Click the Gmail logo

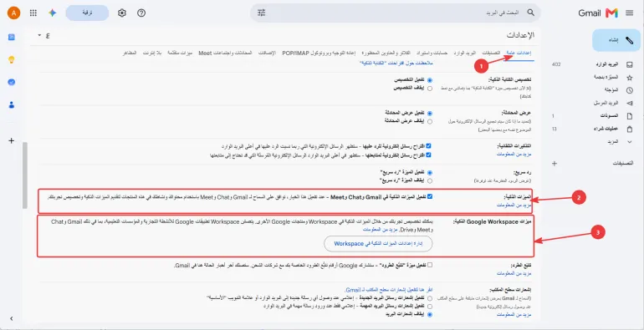(598, 13)
